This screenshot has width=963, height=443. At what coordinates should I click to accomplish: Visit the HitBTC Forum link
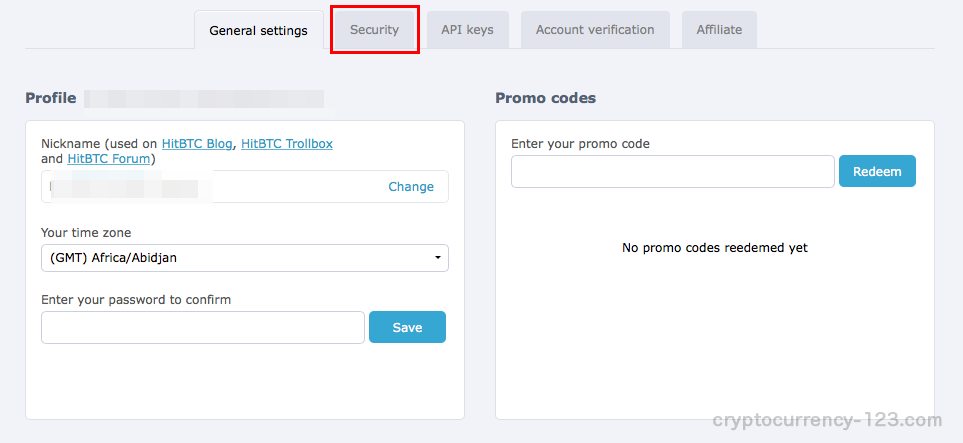pos(109,159)
